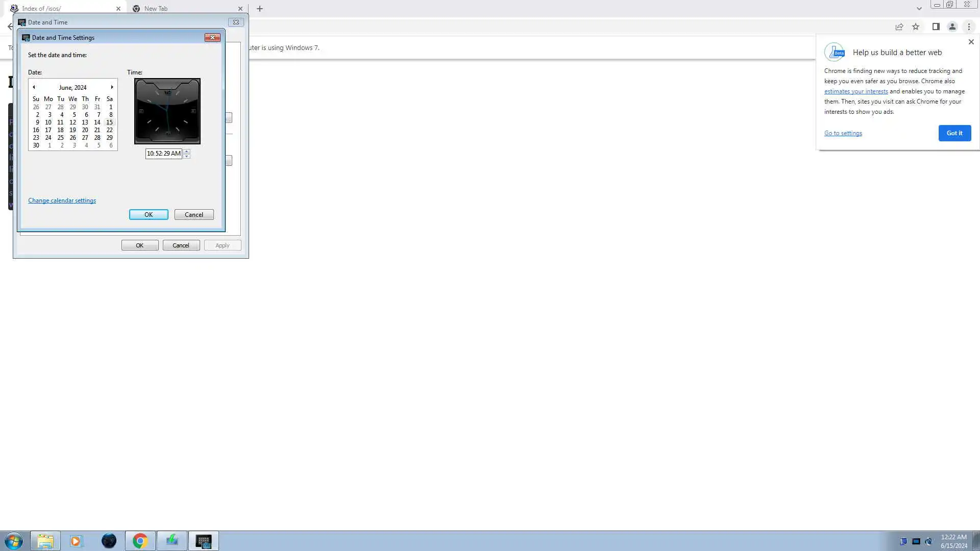Go to previous month in calendar

[34, 87]
